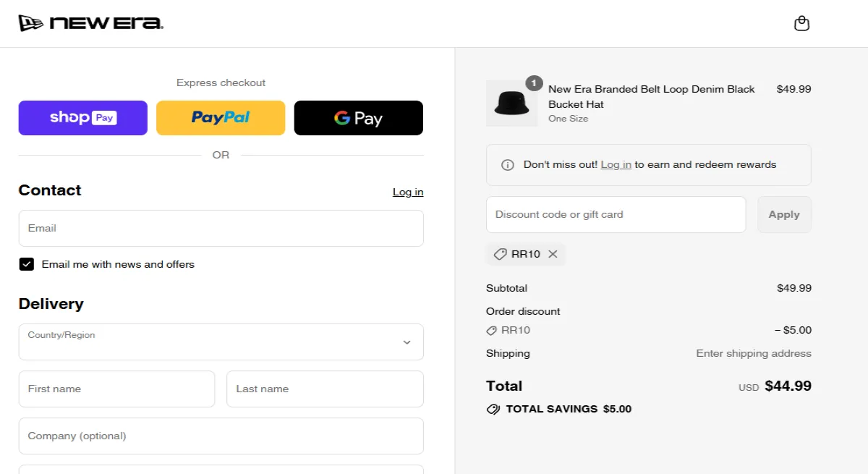This screenshot has height=474, width=868.
Task: Click the First name field
Action: 117,389
